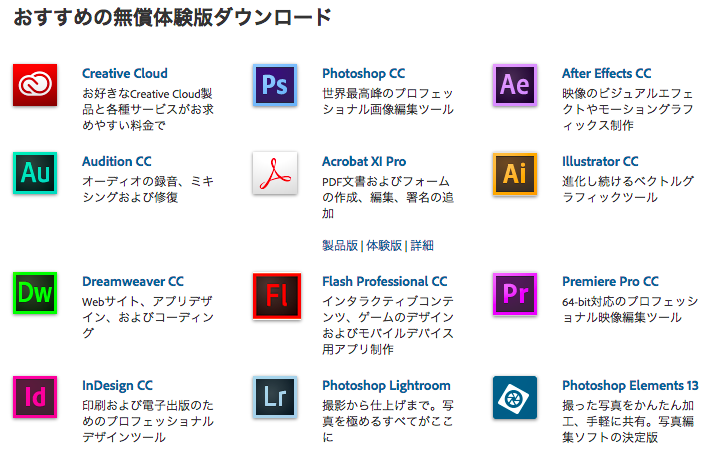Image resolution: width=706 pixels, height=456 pixels.
Task: Click the 製品版 link under Acrobat
Action: 340,245
